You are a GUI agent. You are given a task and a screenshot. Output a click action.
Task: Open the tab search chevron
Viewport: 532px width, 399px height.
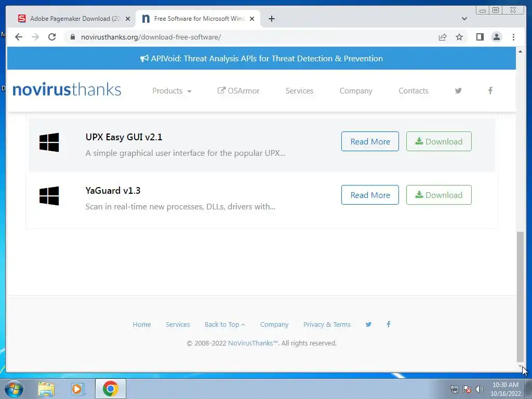point(464,19)
